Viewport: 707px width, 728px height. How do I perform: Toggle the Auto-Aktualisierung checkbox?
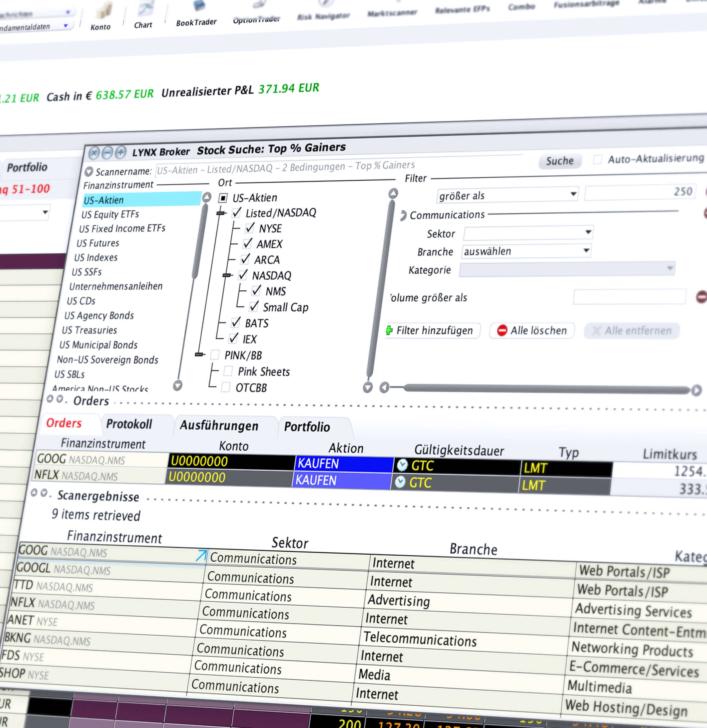(x=597, y=160)
